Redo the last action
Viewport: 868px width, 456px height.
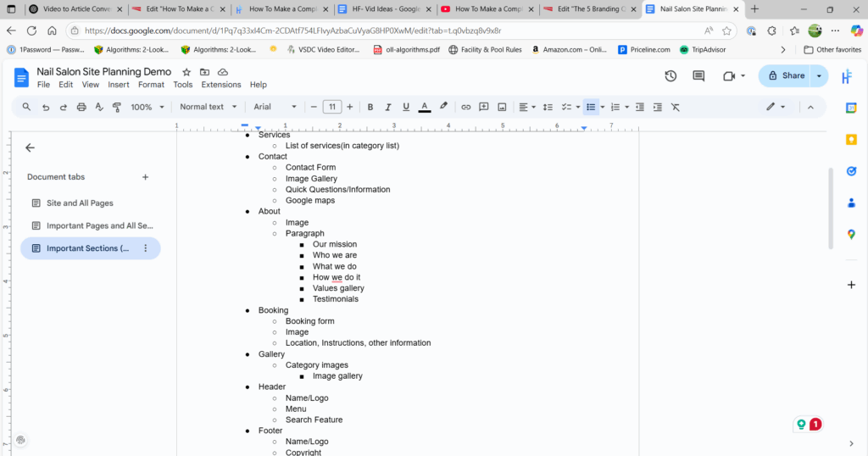63,108
